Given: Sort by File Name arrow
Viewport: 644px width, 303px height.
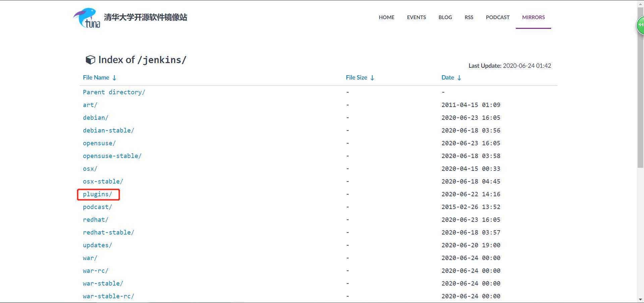Looking at the screenshot, I should pyautogui.click(x=114, y=78).
